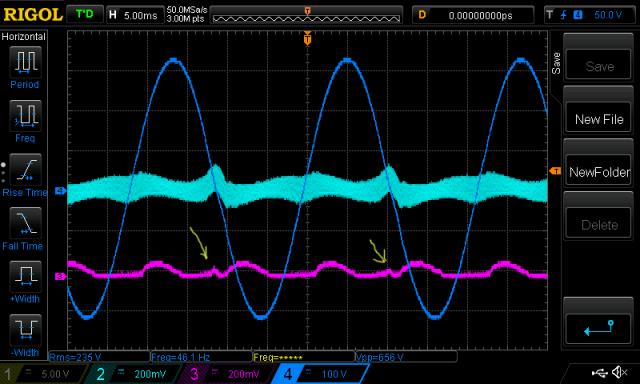Select the Period measurement icon

point(25,62)
